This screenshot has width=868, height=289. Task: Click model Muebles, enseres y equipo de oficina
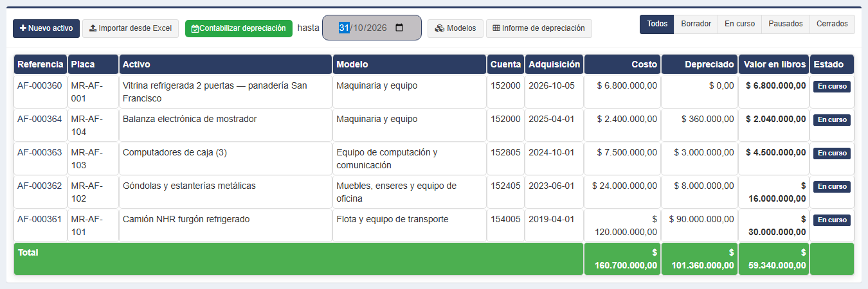click(x=397, y=192)
